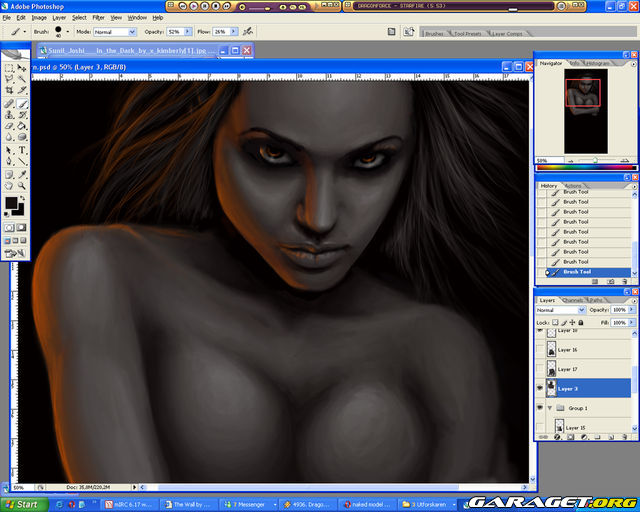Click lock position icon in Layers panel
The width and height of the screenshot is (640, 512).
click(572, 323)
